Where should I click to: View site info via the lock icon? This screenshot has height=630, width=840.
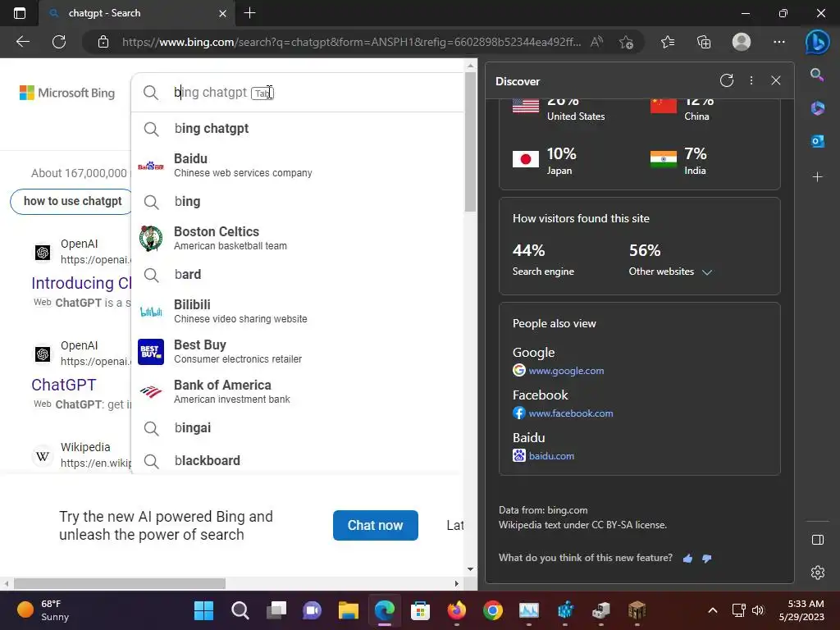pyautogui.click(x=103, y=42)
